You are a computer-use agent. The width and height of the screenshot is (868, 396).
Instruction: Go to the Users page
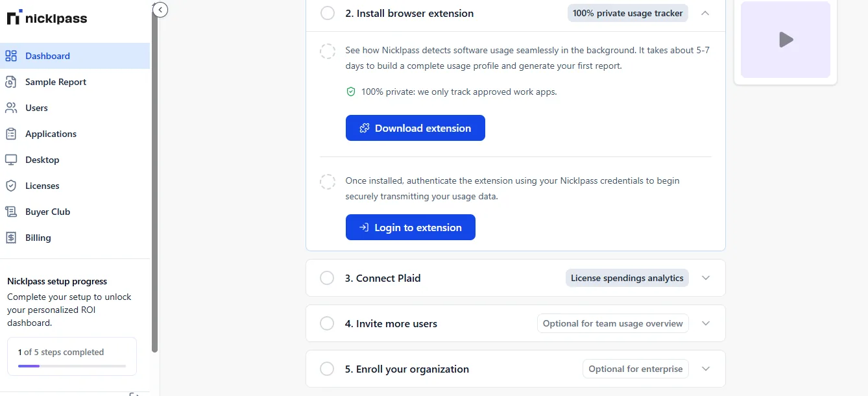click(x=75, y=108)
